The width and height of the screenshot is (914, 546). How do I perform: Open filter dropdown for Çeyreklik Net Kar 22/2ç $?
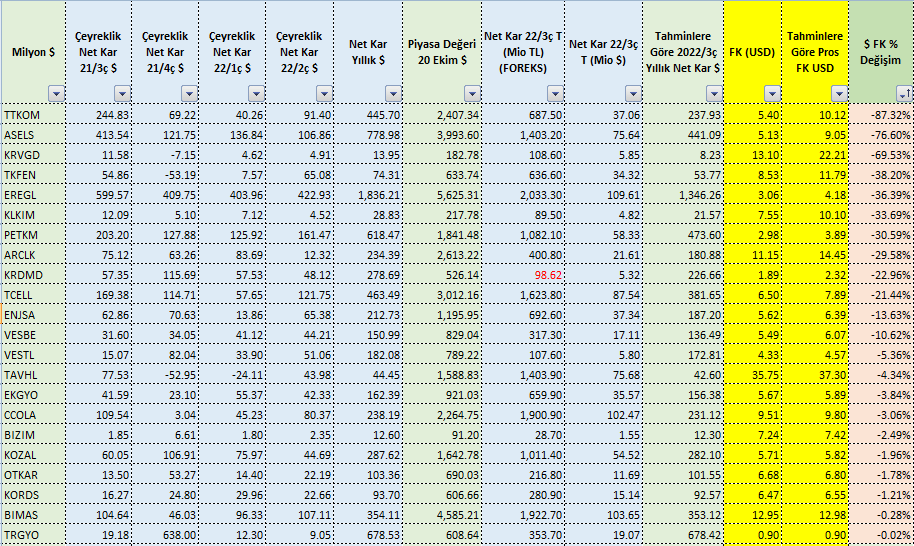324,93
